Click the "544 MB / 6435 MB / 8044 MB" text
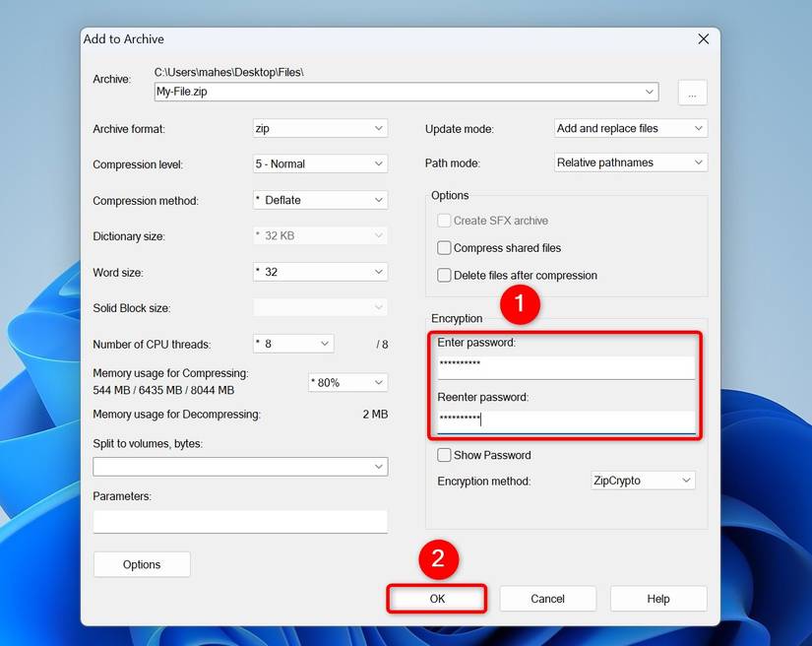 point(163,390)
